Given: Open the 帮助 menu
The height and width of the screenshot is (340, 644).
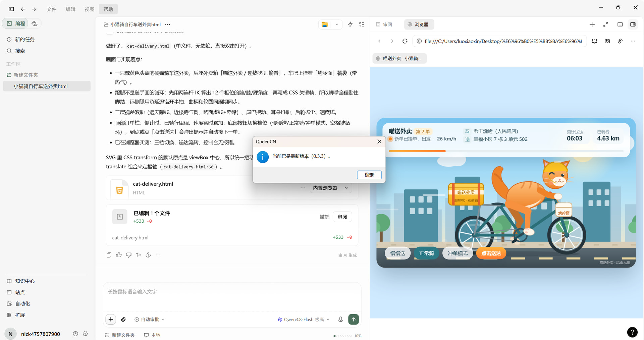Looking at the screenshot, I should pos(108,9).
